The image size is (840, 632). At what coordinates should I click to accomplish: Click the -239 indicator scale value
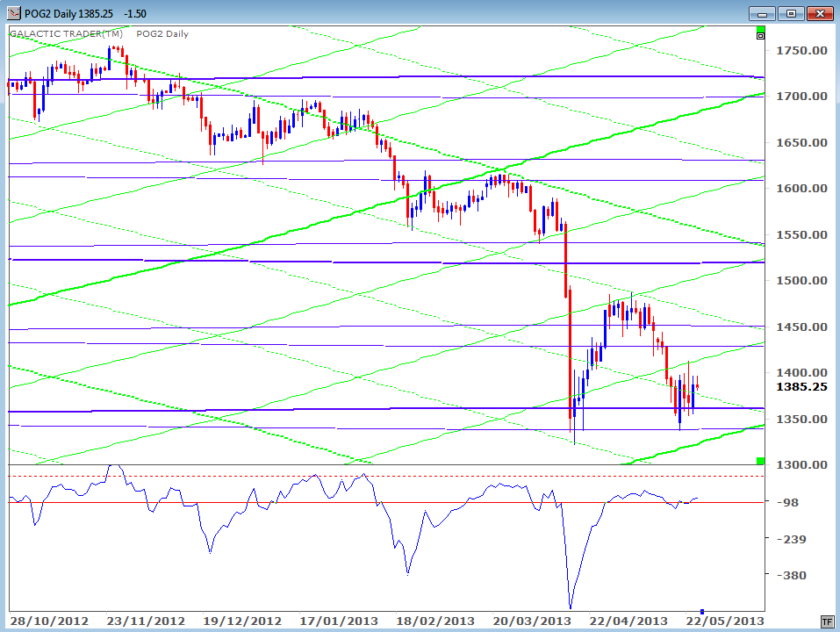(x=791, y=539)
